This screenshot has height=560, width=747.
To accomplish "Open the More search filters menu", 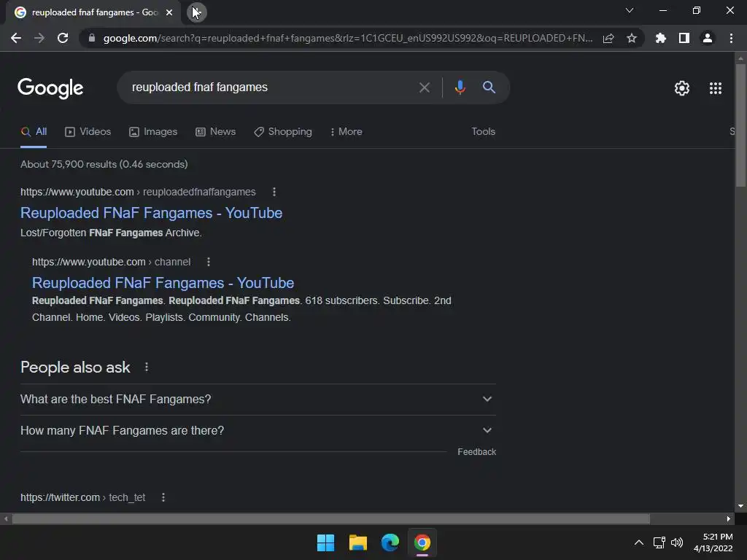I will (x=347, y=132).
